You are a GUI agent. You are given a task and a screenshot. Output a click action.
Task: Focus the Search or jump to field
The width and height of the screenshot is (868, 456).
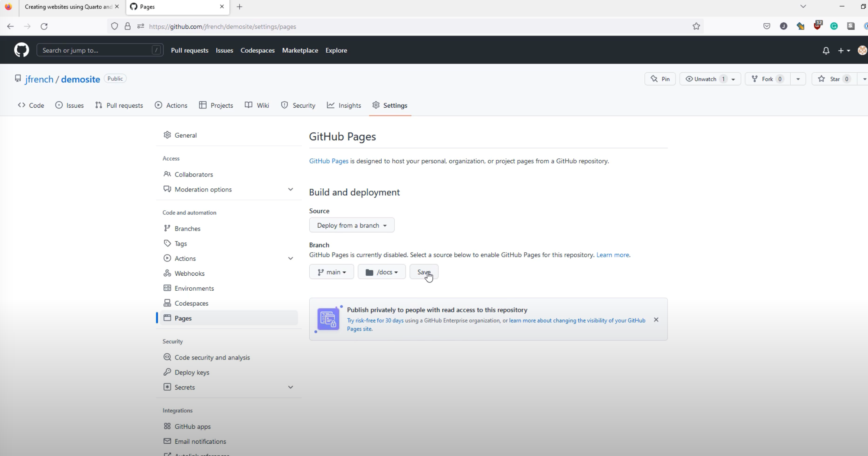[x=100, y=50]
